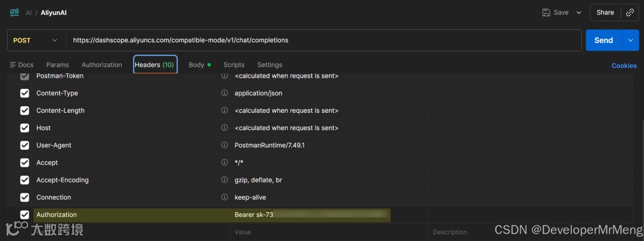
Task: Click the HTTP request type icon
Action: (14, 13)
